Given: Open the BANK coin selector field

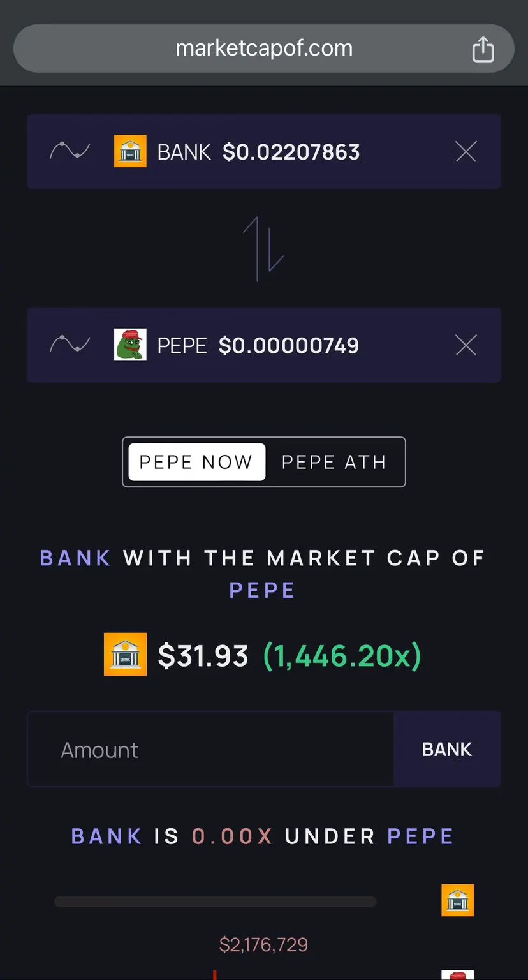Looking at the screenshot, I should pos(264,152).
